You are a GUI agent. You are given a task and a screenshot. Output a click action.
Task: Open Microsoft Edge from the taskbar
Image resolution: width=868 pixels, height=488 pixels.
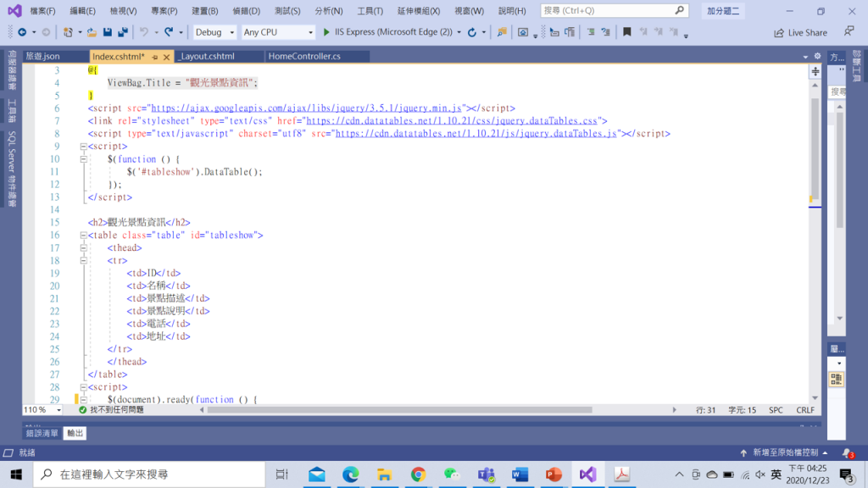(x=350, y=474)
